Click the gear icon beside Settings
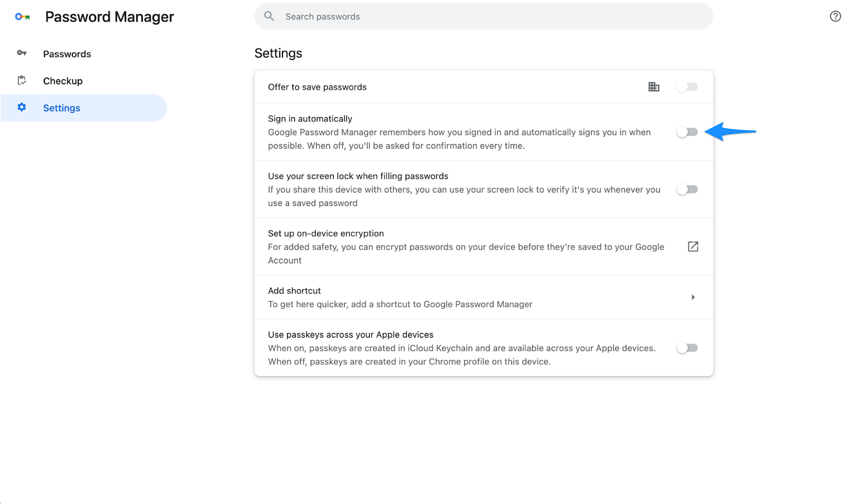Screen dimensions: 845x504 coord(22,107)
